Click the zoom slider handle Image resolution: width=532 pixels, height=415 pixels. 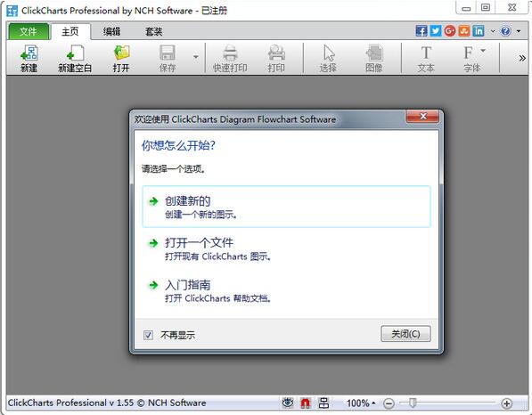click(x=413, y=403)
